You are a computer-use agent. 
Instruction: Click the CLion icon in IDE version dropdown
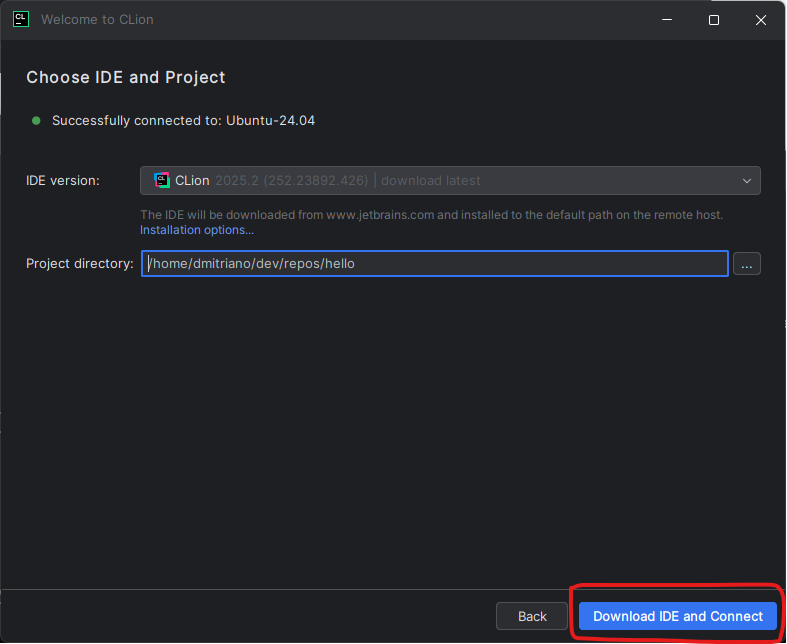pyautogui.click(x=162, y=180)
